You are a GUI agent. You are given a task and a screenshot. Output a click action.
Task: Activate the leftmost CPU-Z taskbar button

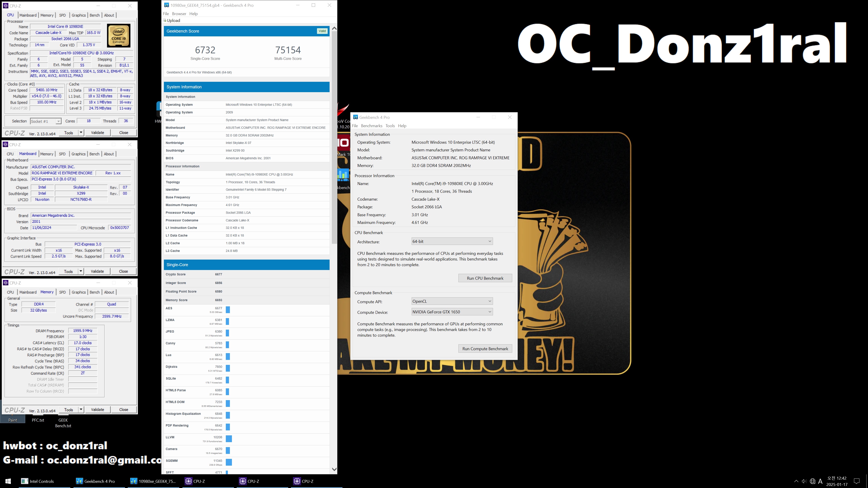(x=208, y=481)
